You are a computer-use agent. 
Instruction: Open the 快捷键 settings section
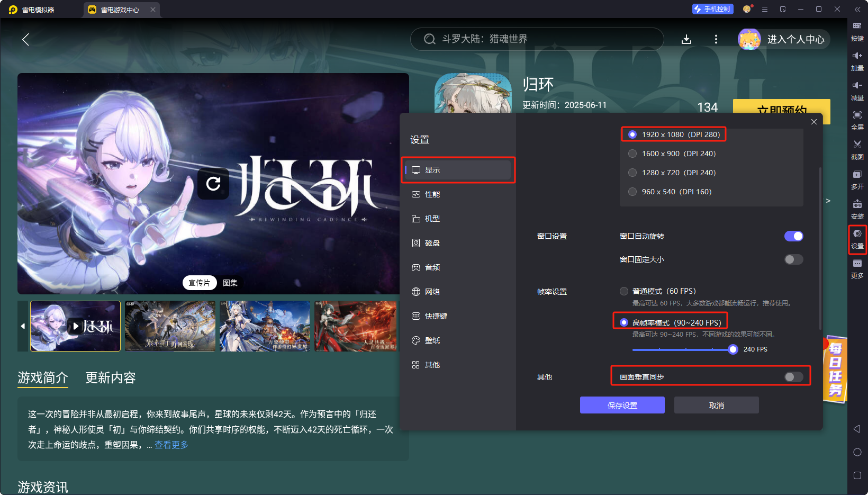click(458, 316)
